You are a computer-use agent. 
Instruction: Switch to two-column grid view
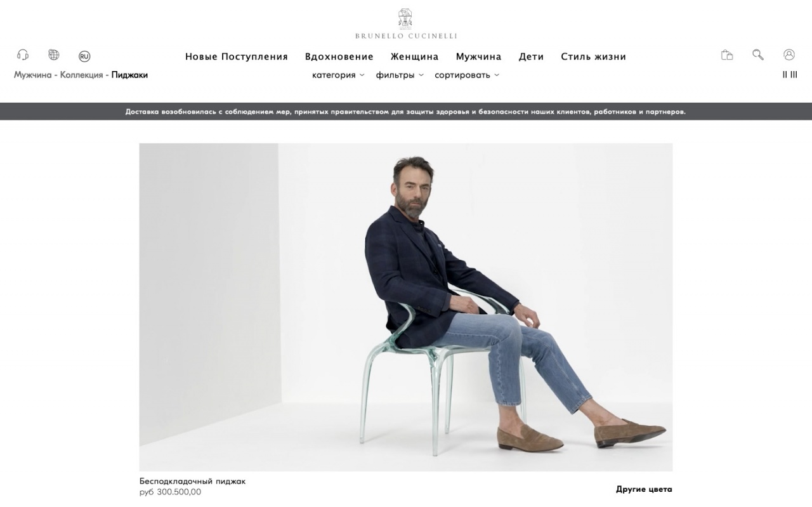(x=785, y=75)
